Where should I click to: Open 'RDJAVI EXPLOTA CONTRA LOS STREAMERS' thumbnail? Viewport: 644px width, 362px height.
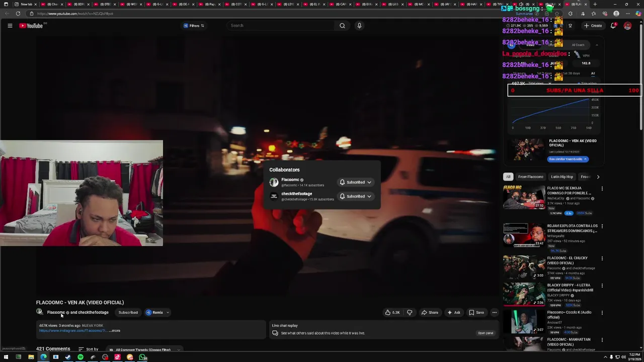pyautogui.click(x=524, y=235)
